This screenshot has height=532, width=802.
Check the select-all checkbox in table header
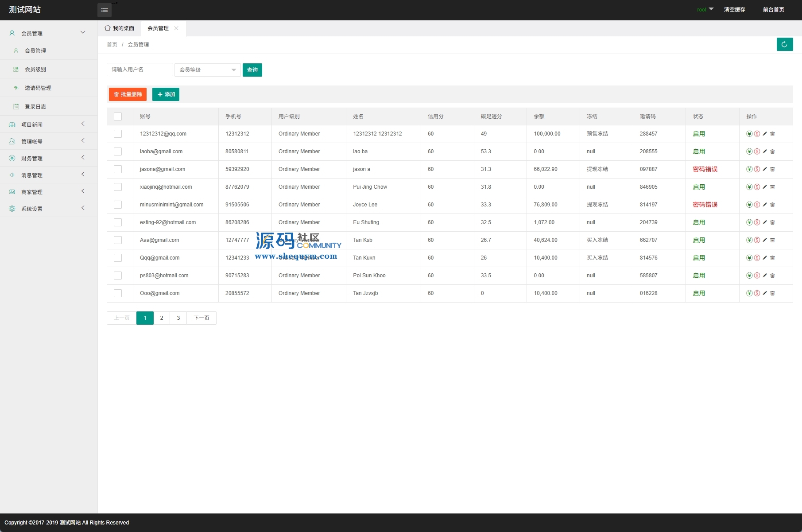pyautogui.click(x=118, y=116)
